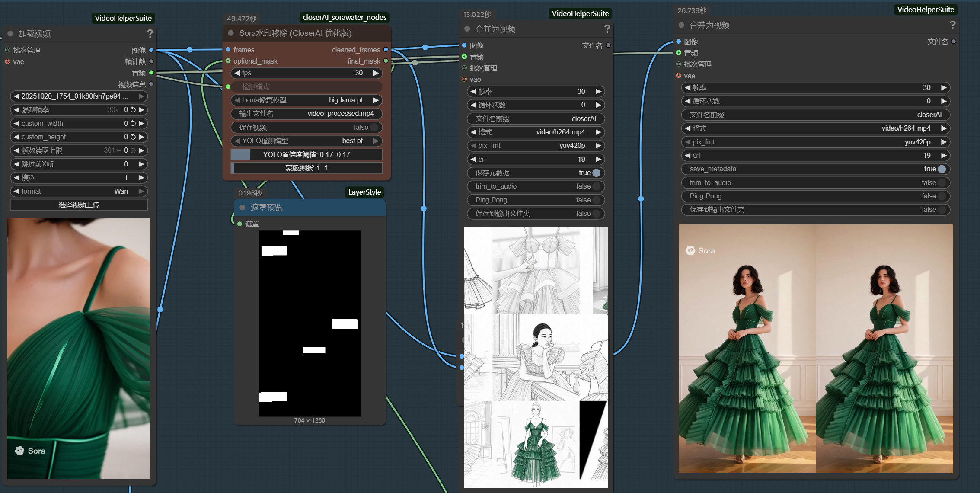Click help question mark on 加载视频 node

click(150, 34)
